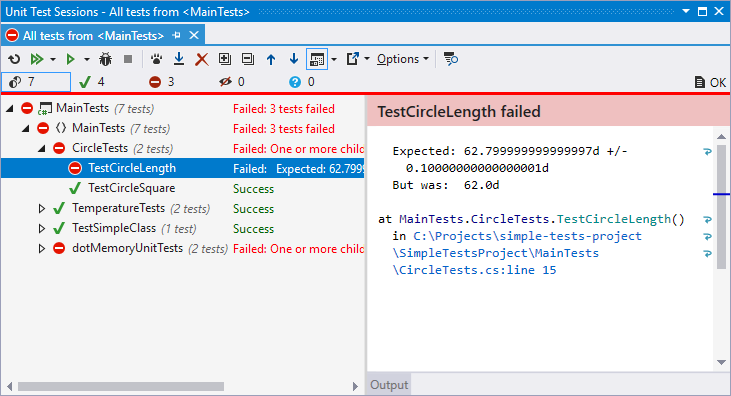Click tree horizontal scrollbar right arrow

coord(355,387)
